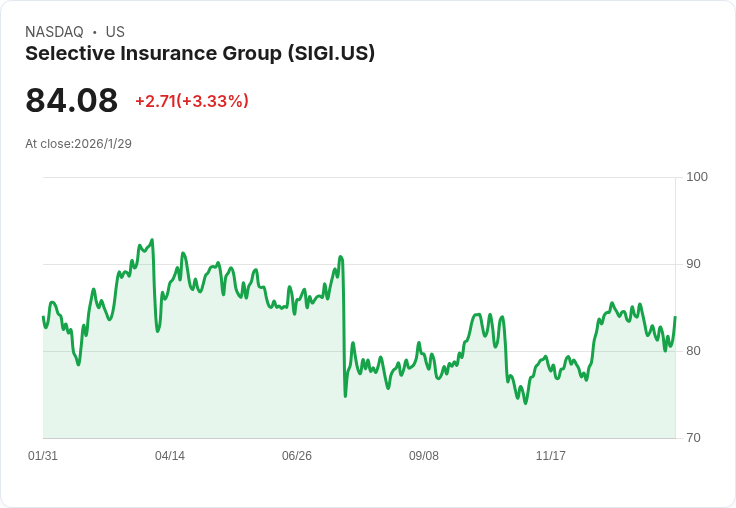Click the NASDAQ exchange label
This screenshot has height=508, width=736.
[x=54, y=32]
